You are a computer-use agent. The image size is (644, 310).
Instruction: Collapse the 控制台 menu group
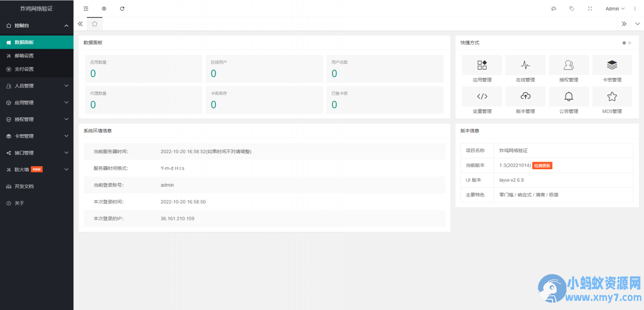tap(36, 26)
